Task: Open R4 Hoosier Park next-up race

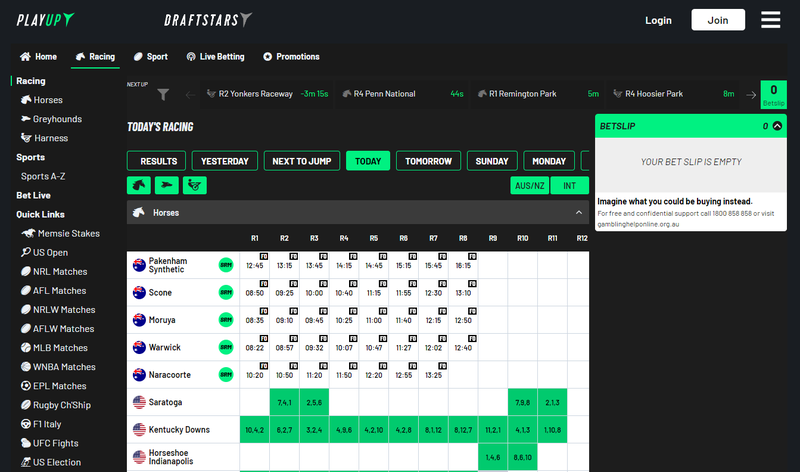Action: 673,94
